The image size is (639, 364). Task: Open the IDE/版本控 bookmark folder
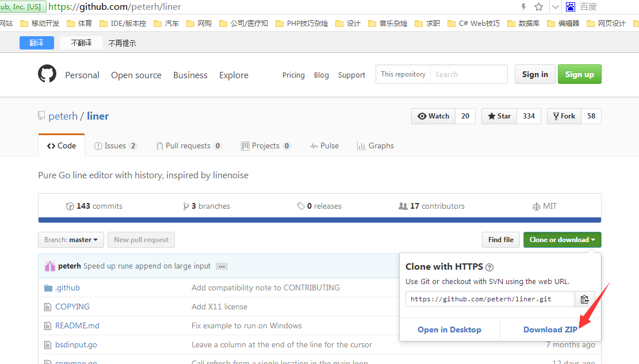click(123, 23)
